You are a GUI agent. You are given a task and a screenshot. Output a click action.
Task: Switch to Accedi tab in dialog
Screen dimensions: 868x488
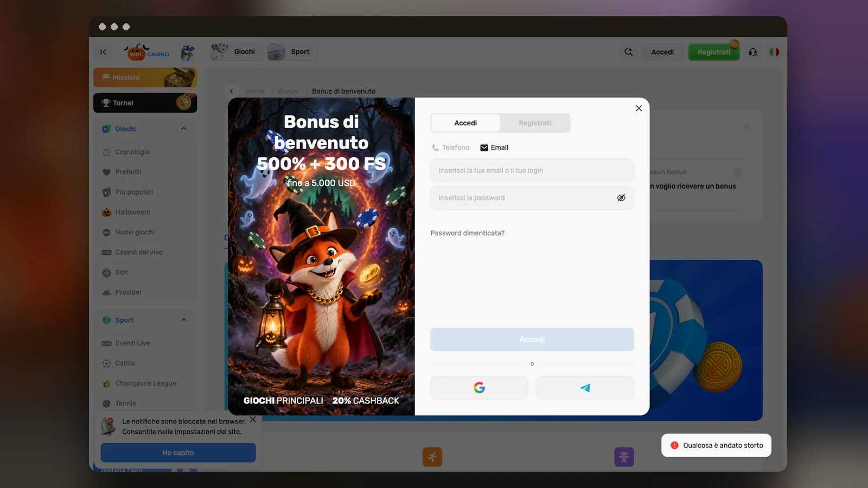(x=465, y=123)
